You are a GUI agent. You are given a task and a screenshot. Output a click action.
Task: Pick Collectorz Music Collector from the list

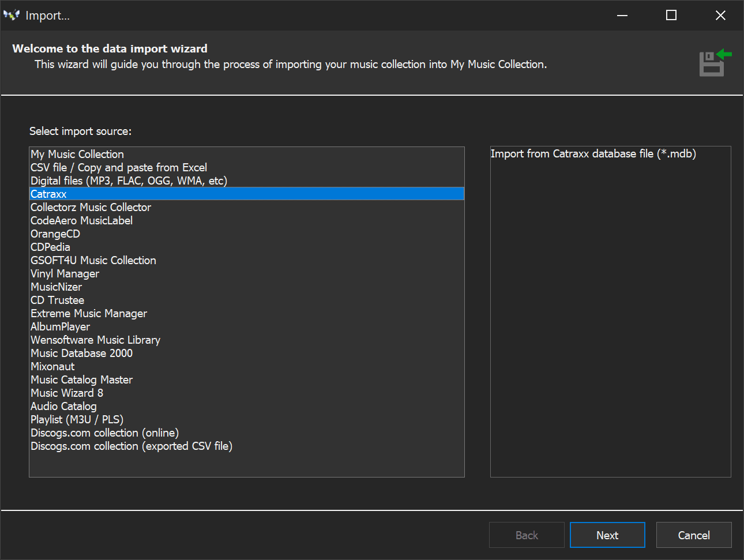[91, 207]
